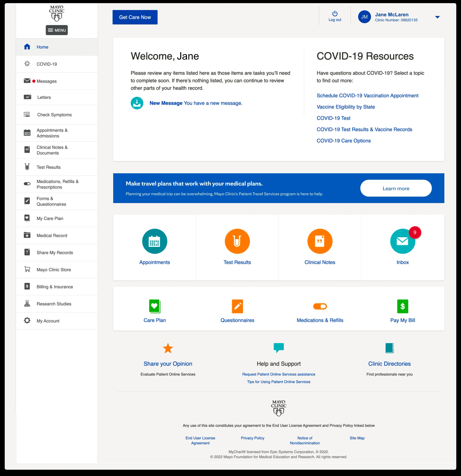This screenshot has height=476, width=461.
Task: Click the orange Share your Opinion star
Action: [168, 348]
